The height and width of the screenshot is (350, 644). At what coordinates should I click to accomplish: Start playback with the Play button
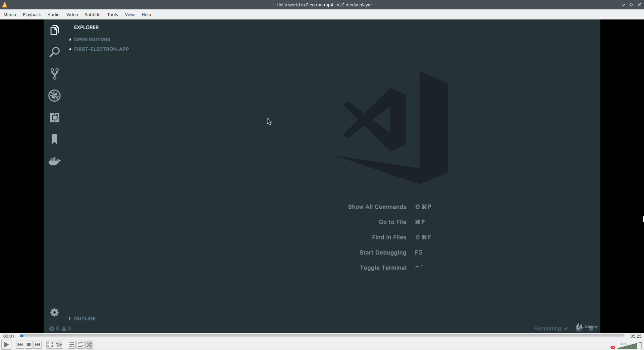click(x=6, y=345)
